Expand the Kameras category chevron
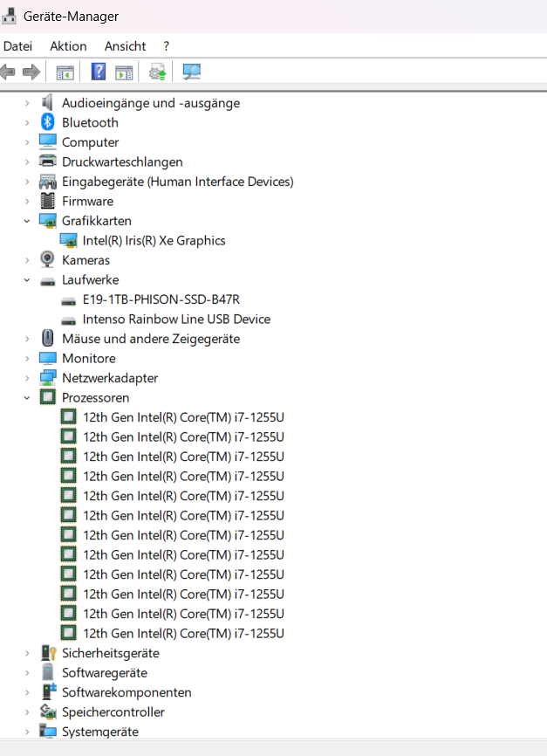Image resolution: width=547 pixels, height=756 pixels. tap(27, 260)
